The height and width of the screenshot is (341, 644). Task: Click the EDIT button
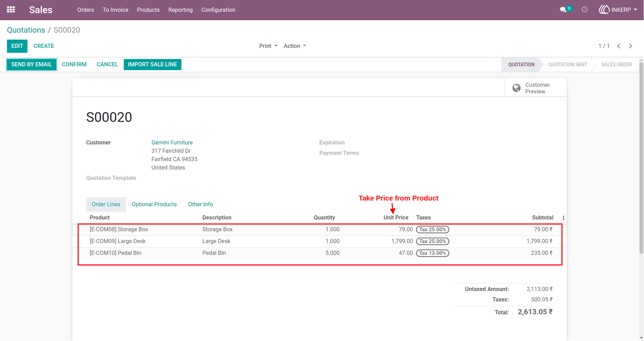tap(17, 46)
